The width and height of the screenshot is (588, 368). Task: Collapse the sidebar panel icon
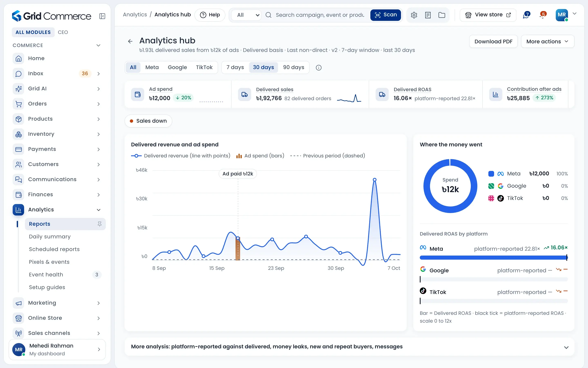click(x=102, y=16)
